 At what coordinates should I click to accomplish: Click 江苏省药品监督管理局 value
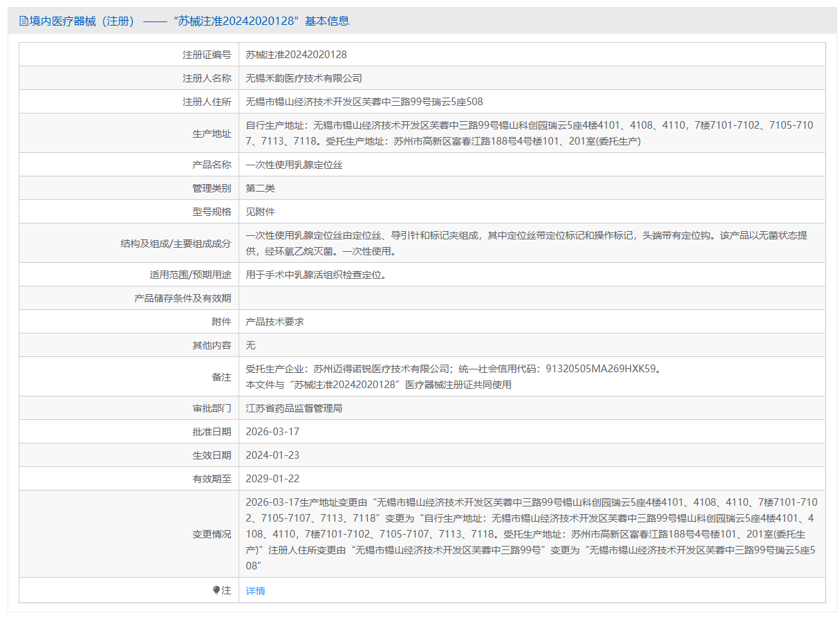pyautogui.click(x=294, y=408)
